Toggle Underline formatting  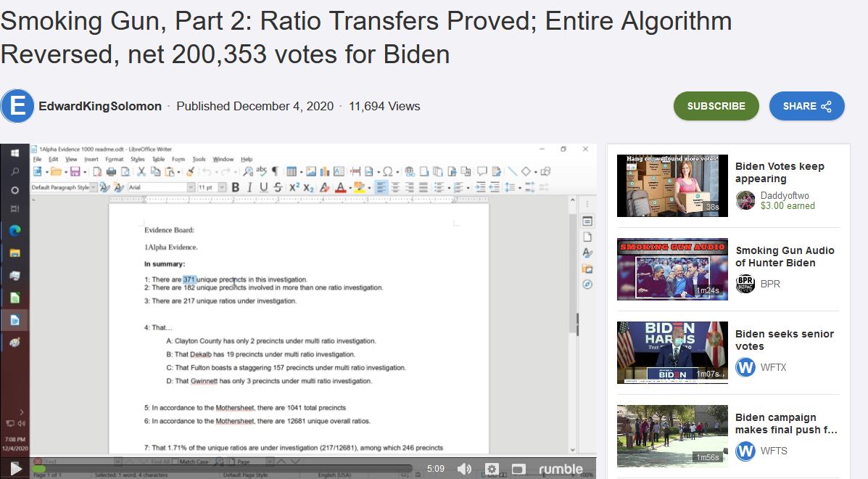pyautogui.click(x=263, y=187)
